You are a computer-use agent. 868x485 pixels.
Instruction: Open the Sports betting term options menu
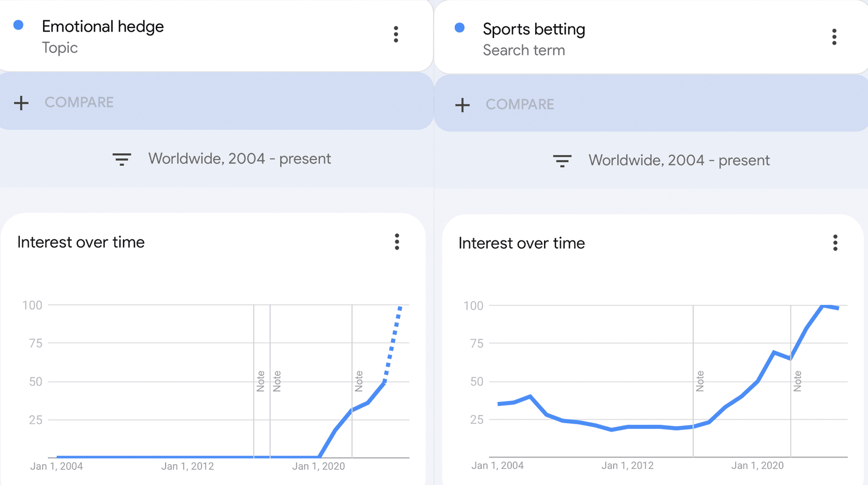click(834, 37)
